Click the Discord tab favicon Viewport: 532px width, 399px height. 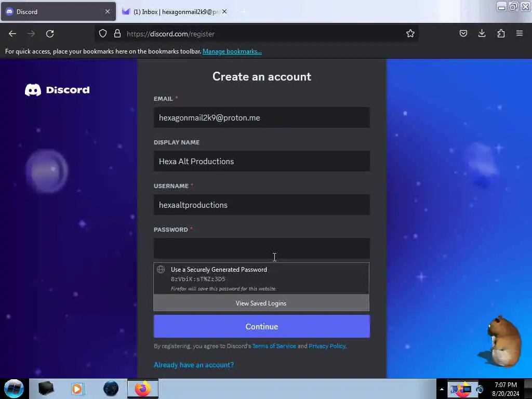point(9,11)
